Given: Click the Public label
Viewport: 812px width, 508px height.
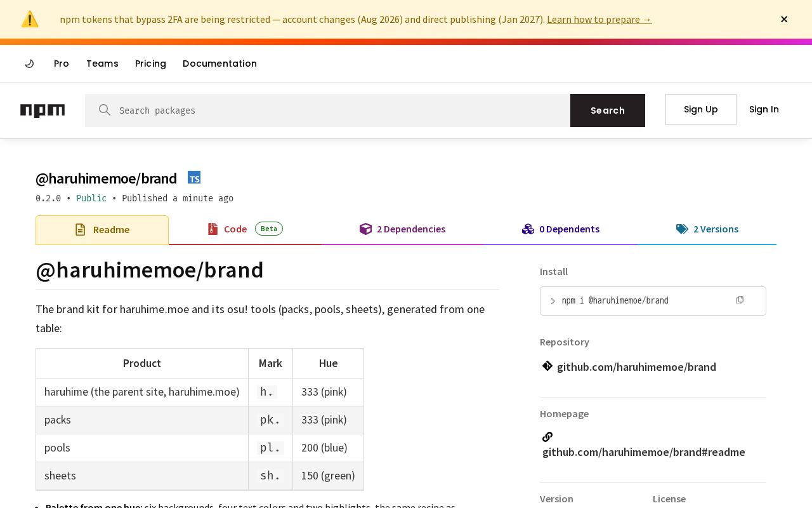Looking at the screenshot, I should (x=91, y=198).
